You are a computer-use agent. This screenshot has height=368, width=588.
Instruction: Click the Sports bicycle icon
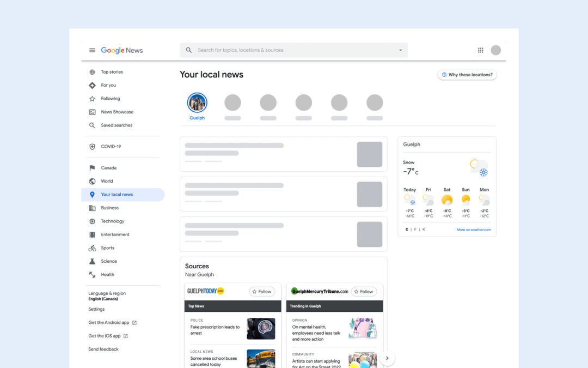pos(92,248)
